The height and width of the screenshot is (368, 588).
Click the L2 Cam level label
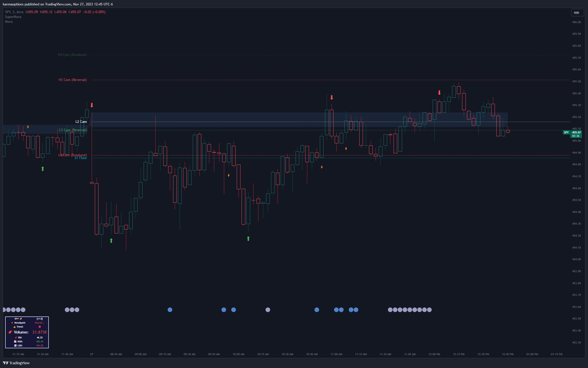coord(81,121)
